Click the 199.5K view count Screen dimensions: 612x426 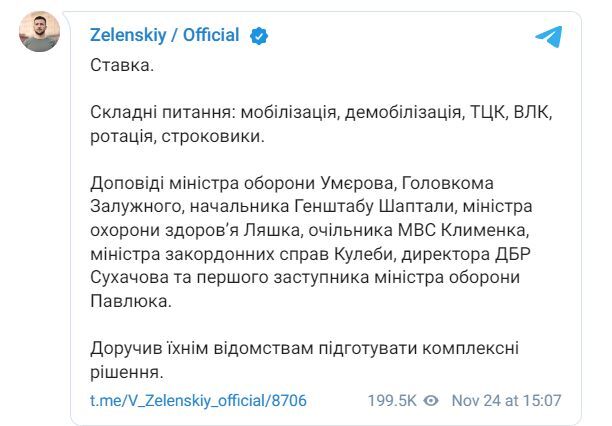(392, 400)
